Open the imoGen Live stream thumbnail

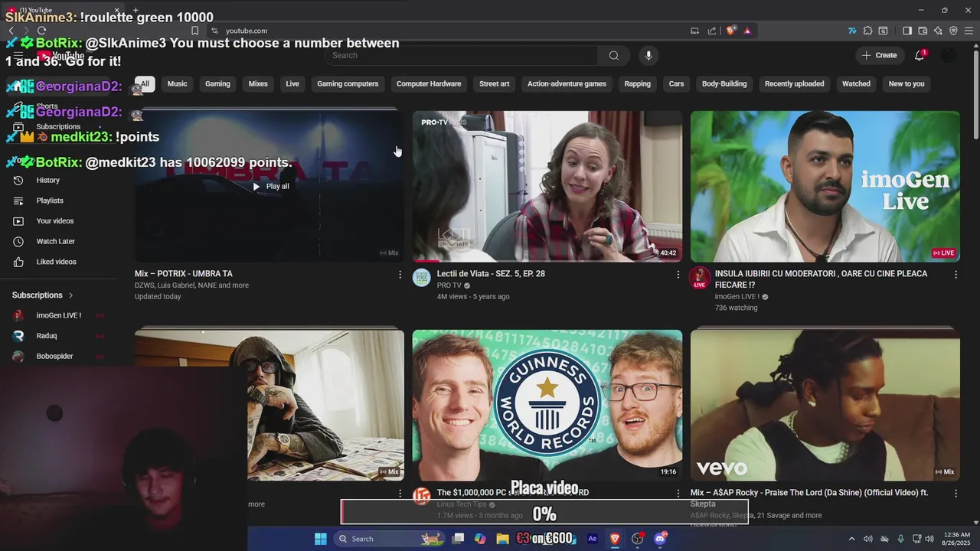pos(825,187)
